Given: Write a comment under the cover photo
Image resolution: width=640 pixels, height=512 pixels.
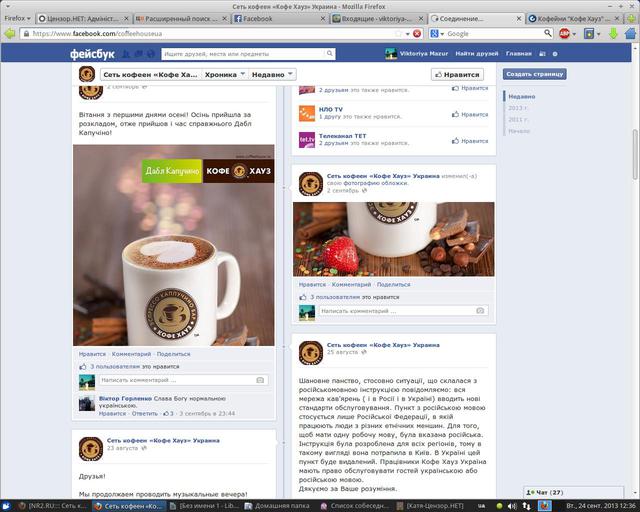Looking at the screenshot, I should (x=397, y=311).
